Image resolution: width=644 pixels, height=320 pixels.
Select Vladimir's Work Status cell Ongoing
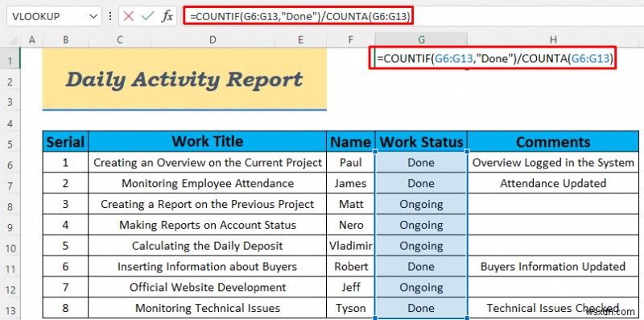pyautogui.click(x=421, y=246)
